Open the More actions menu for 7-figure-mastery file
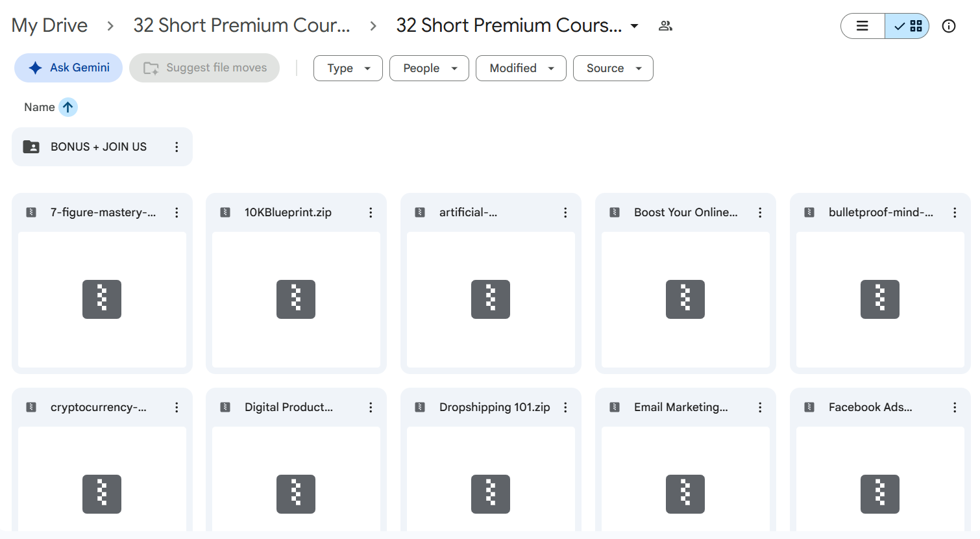The width and height of the screenshot is (980, 539). click(x=177, y=212)
